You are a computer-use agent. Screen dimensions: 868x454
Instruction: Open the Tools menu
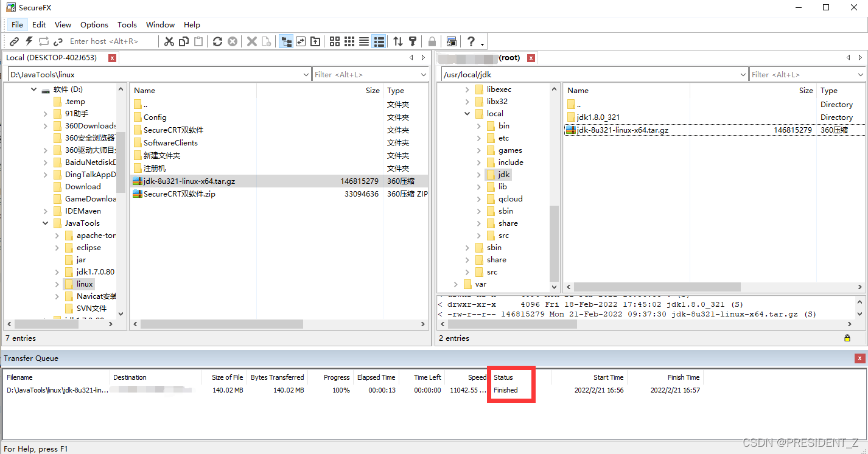pyautogui.click(x=127, y=24)
